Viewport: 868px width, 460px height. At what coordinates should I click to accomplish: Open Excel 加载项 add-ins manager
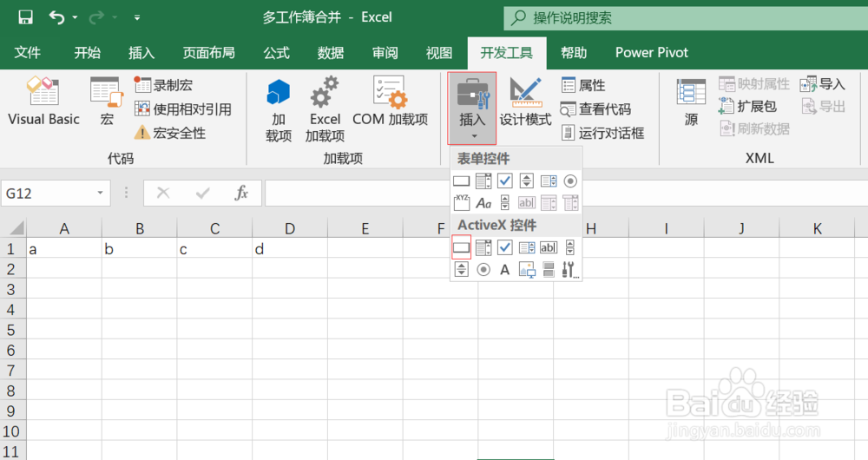[325, 111]
